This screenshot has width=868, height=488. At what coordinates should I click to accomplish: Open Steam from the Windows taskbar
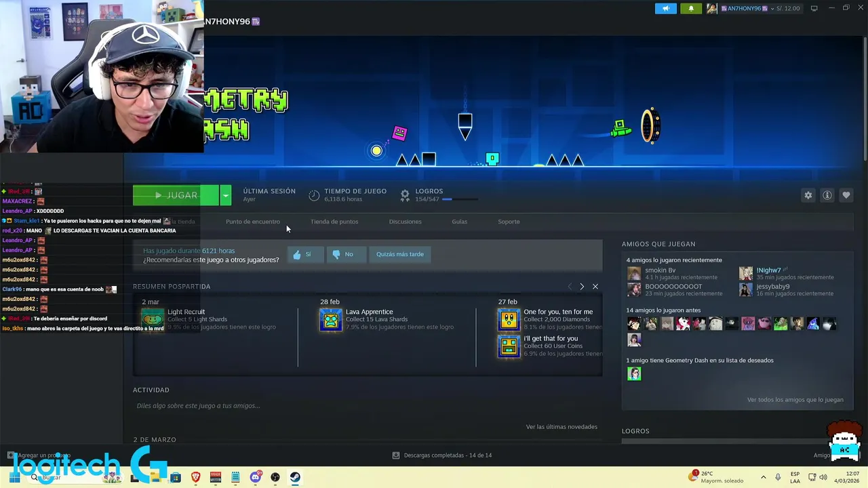[295, 477]
